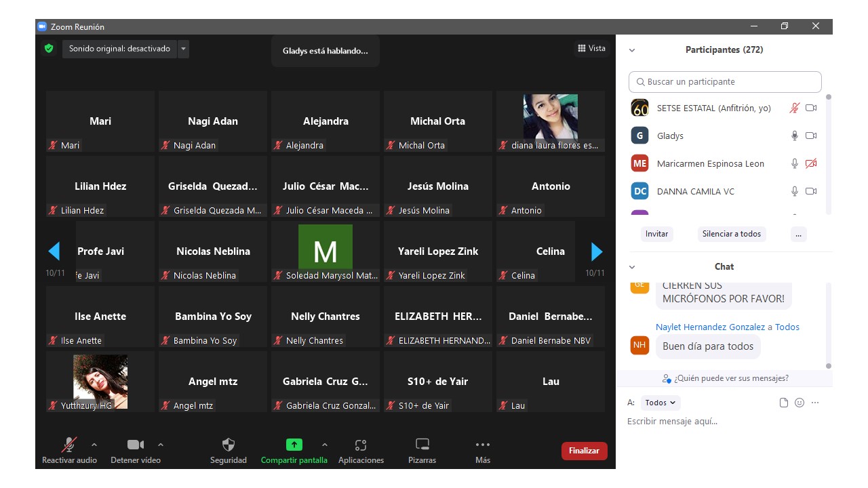Toggle DANNA CAMILA VC's microphone
Viewport: 868px width, 488px height.
(795, 191)
